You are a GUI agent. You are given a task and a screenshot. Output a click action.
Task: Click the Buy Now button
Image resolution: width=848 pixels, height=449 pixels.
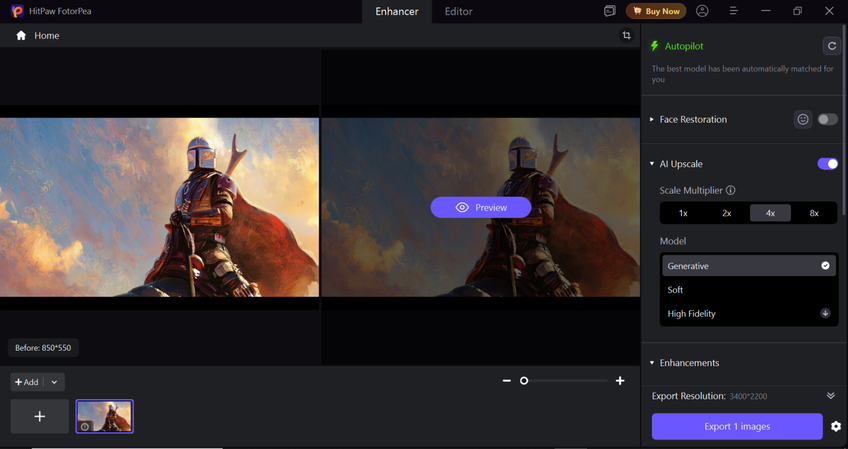point(656,11)
